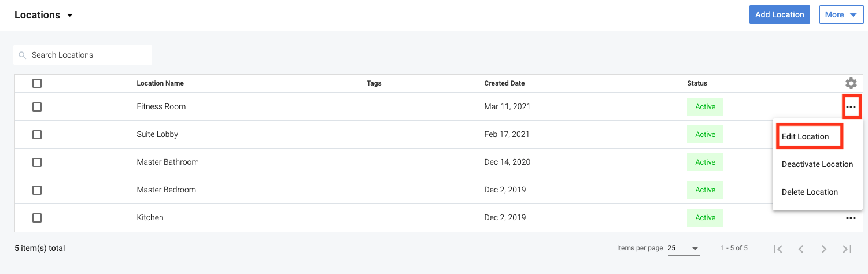Viewport: 868px width, 274px height.
Task: Sort by the Location Name column header
Action: click(160, 83)
